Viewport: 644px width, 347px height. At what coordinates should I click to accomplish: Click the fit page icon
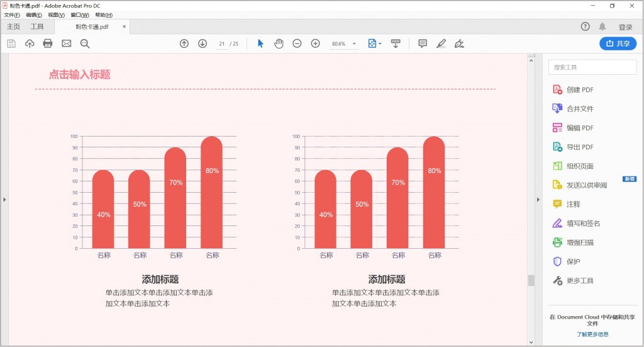(x=372, y=43)
